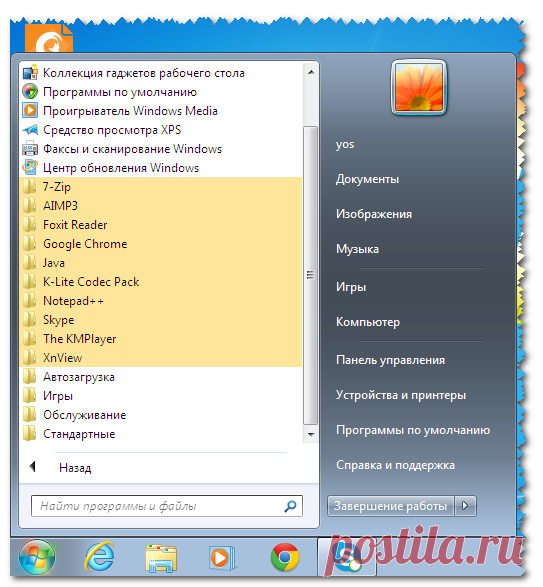Select Средство просмотра XPS text
This screenshot has width=543, height=587.
click(112, 130)
